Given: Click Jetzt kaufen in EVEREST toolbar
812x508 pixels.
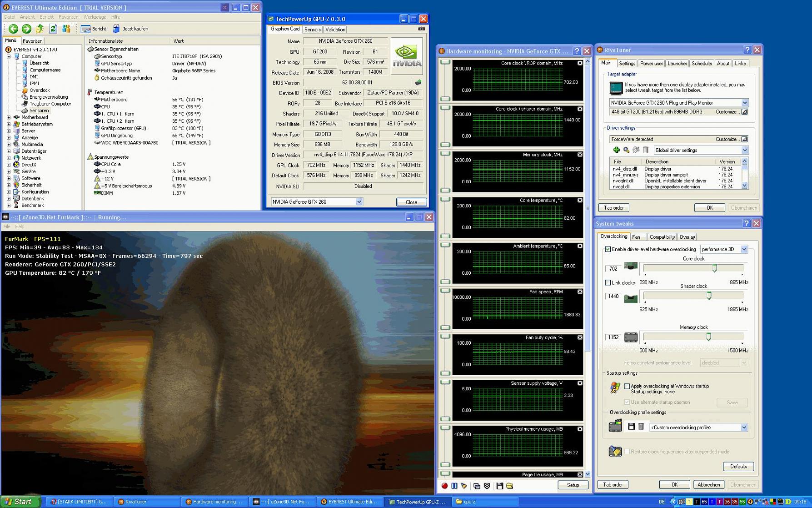Looking at the screenshot, I should tap(130, 29).
